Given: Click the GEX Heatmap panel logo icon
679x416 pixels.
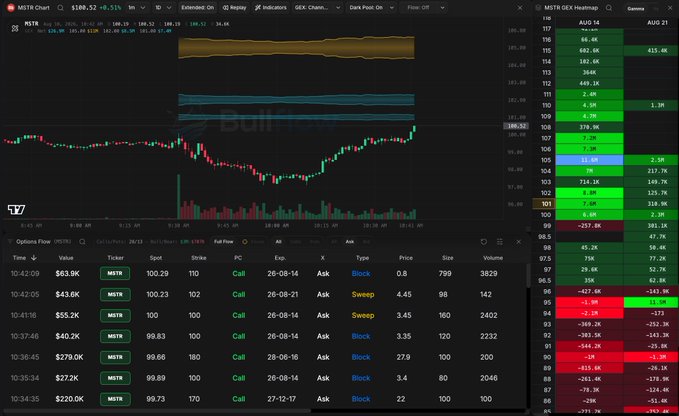Looking at the screenshot, I should coord(538,8).
